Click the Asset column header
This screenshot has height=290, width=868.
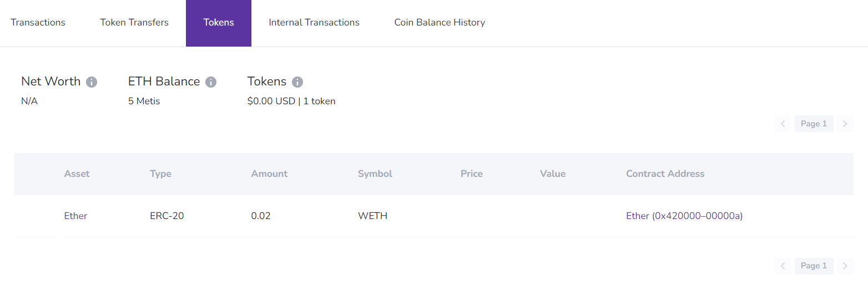[x=77, y=174]
